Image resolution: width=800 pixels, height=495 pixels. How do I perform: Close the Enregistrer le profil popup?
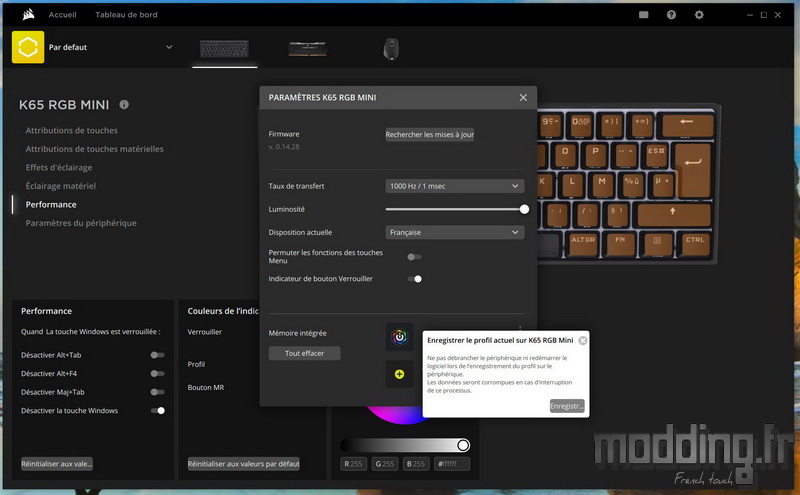click(583, 340)
